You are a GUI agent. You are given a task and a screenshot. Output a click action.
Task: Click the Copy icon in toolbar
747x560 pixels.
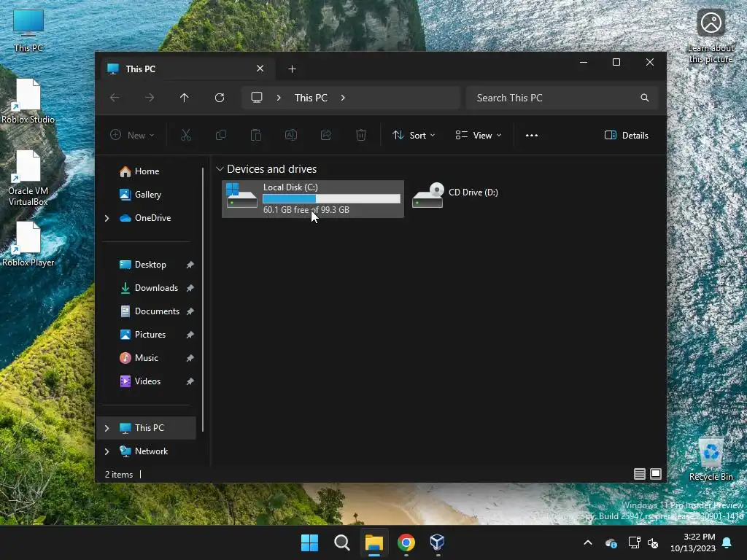click(x=221, y=135)
